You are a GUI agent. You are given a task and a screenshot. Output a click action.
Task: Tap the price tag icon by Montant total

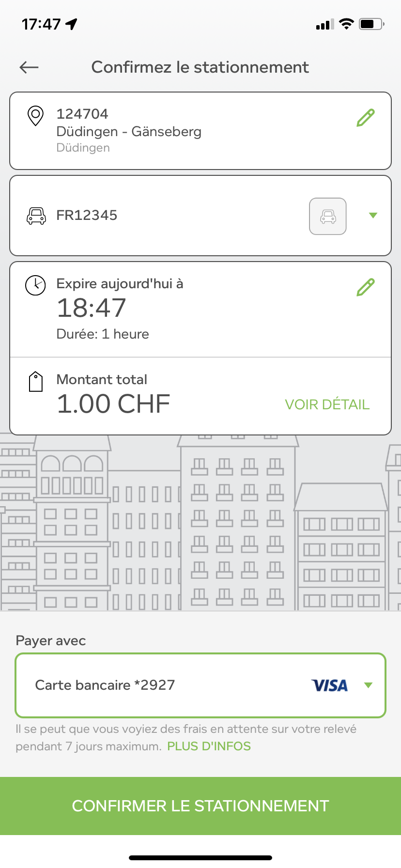pos(36,382)
